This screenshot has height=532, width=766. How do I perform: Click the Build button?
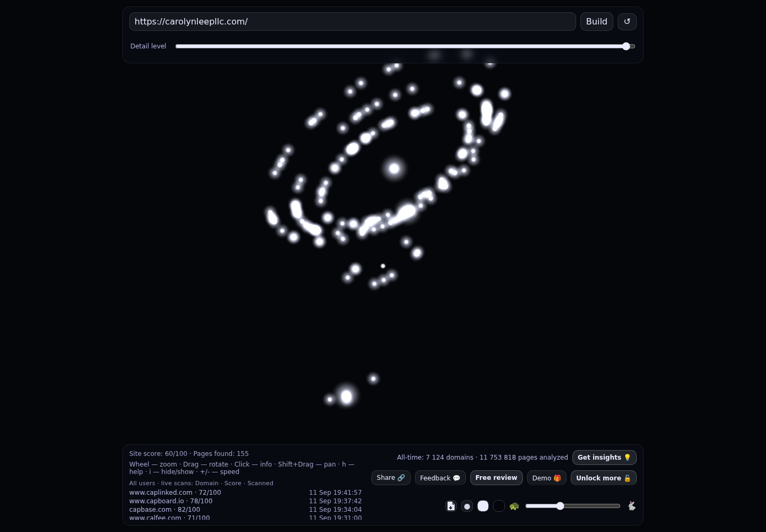(x=597, y=21)
